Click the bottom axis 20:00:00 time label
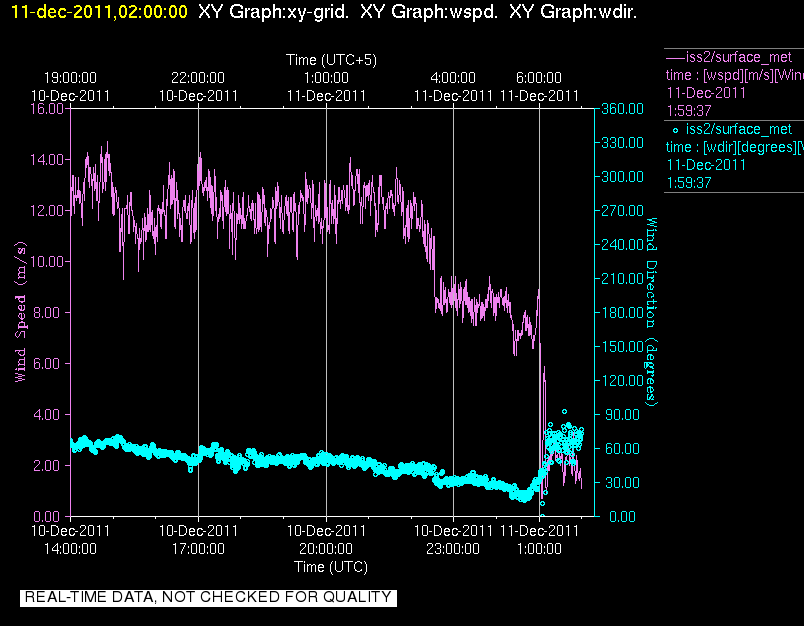Image resolution: width=804 pixels, height=626 pixels. (x=326, y=549)
